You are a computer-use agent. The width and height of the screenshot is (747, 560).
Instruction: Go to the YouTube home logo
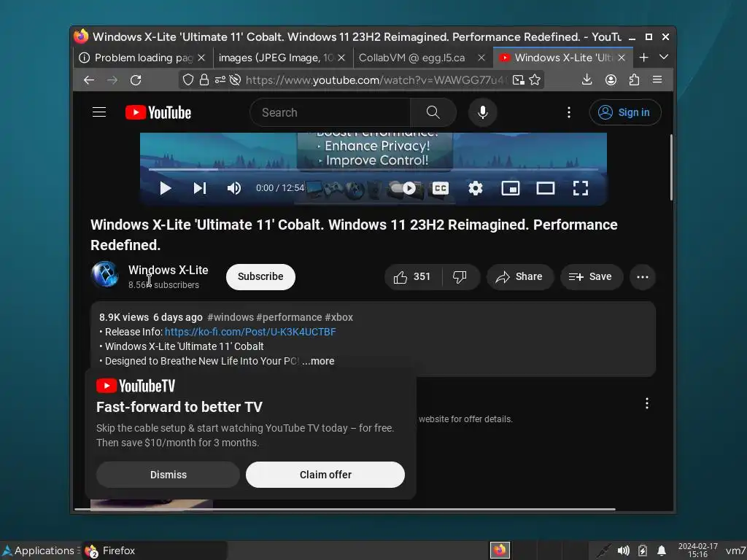(158, 112)
